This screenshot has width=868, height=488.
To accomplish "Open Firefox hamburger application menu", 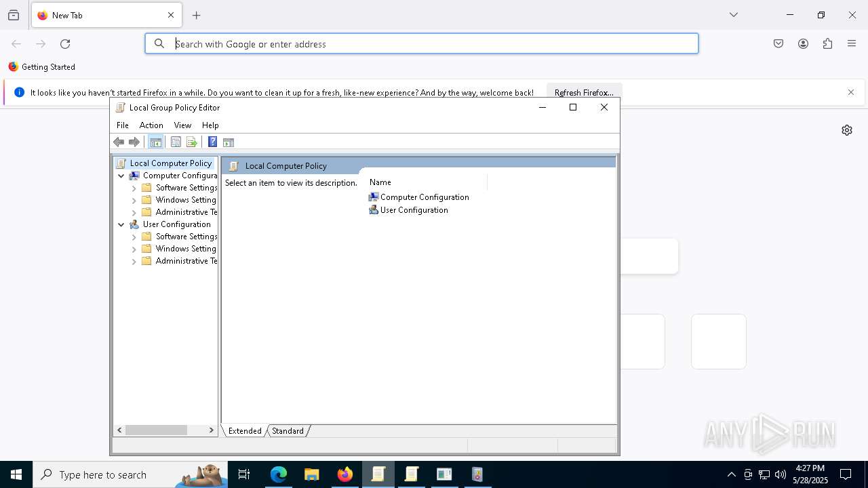I will [852, 44].
